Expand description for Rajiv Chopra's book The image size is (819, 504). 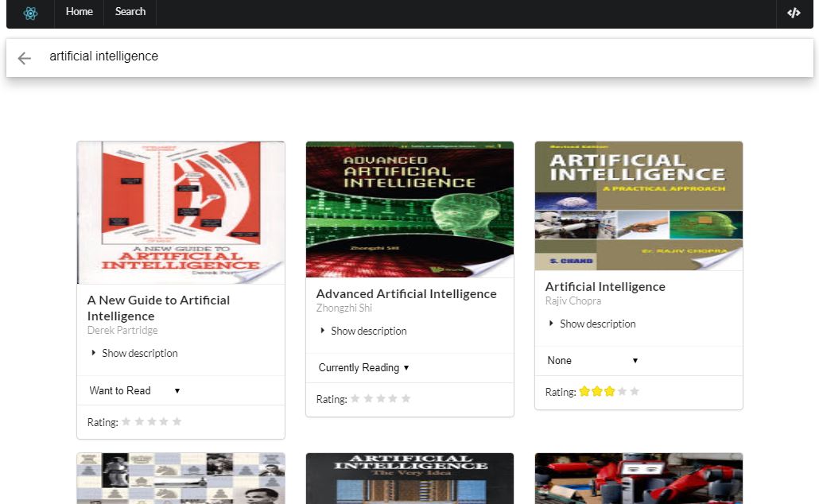pyautogui.click(x=593, y=324)
